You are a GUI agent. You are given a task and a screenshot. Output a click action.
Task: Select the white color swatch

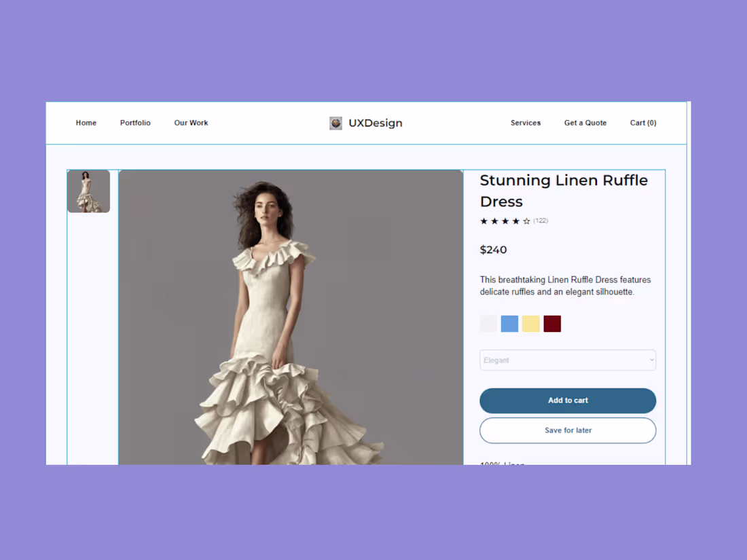tap(488, 323)
